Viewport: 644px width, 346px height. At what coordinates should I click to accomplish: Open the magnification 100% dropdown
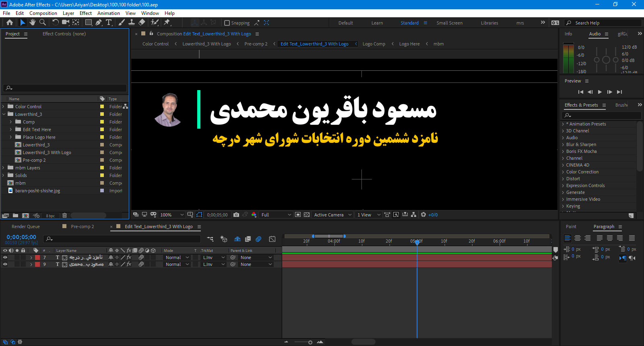tap(172, 215)
